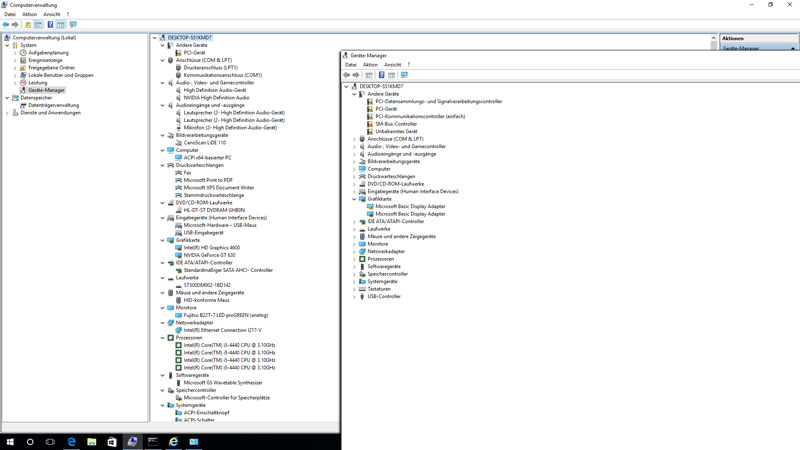Expand the USB-Controller category
This screenshot has height=450, width=800.
[x=354, y=297]
